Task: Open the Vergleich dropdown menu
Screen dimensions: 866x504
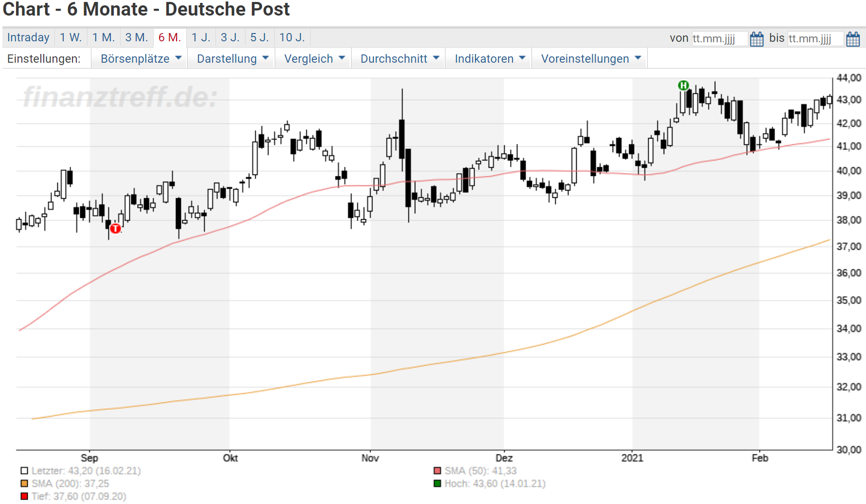Action: point(314,58)
